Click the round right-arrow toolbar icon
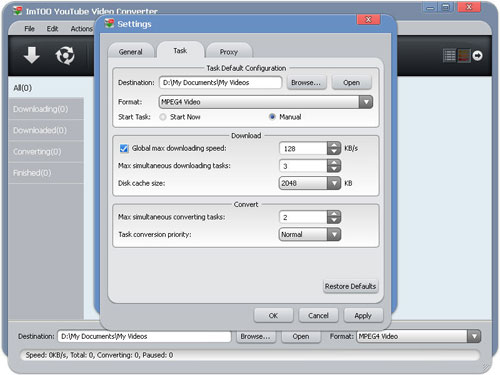The height and width of the screenshot is (375, 500). pyautogui.click(x=477, y=56)
